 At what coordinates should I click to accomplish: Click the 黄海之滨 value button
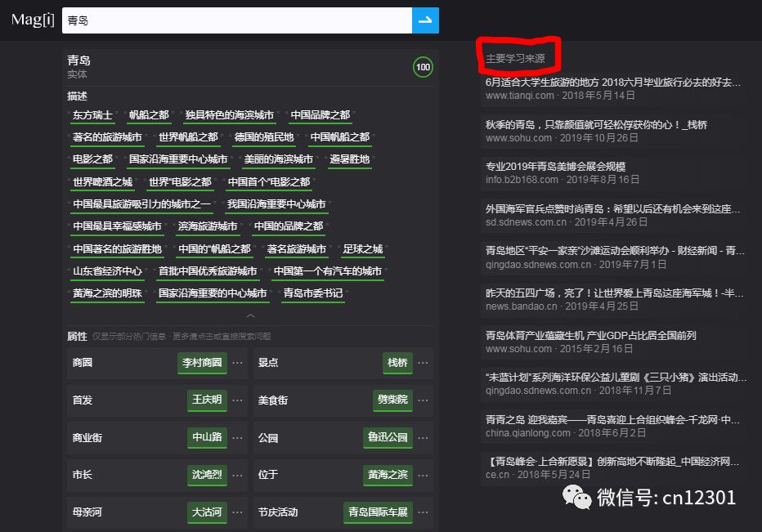pos(388,475)
